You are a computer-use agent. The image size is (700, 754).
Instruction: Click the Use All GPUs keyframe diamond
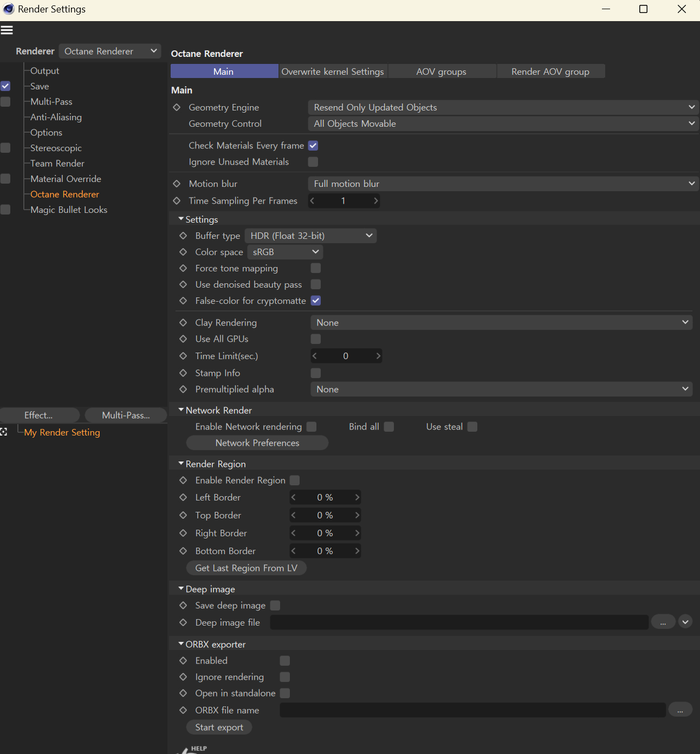click(183, 339)
